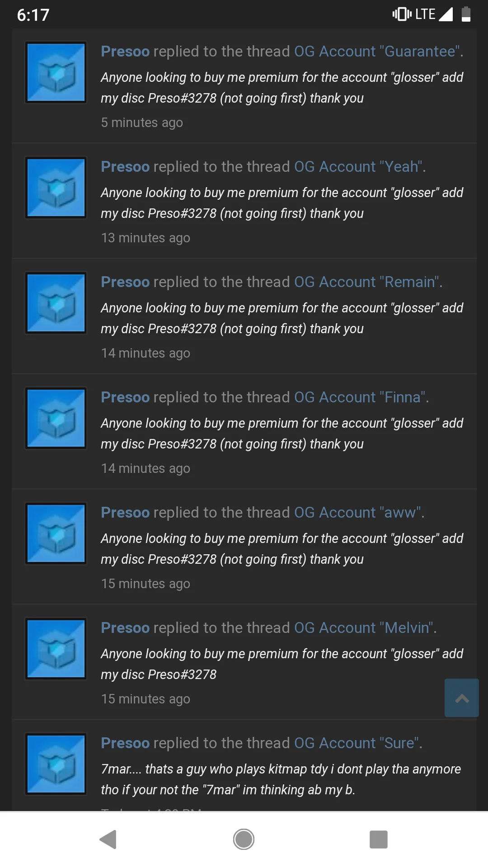The height and width of the screenshot is (868, 488).
Task: Tap the scroll-to-top arrow button
Action: (x=461, y=698)
